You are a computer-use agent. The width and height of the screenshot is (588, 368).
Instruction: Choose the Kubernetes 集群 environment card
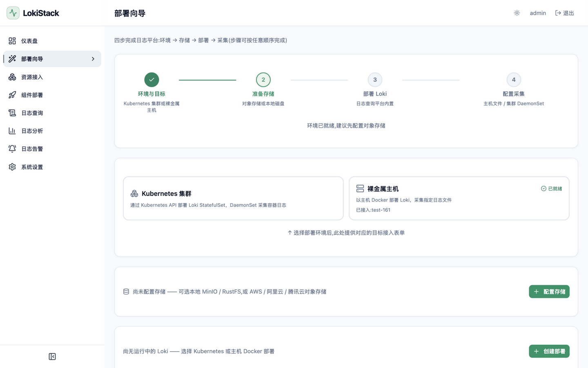click(x=233, y=198)
